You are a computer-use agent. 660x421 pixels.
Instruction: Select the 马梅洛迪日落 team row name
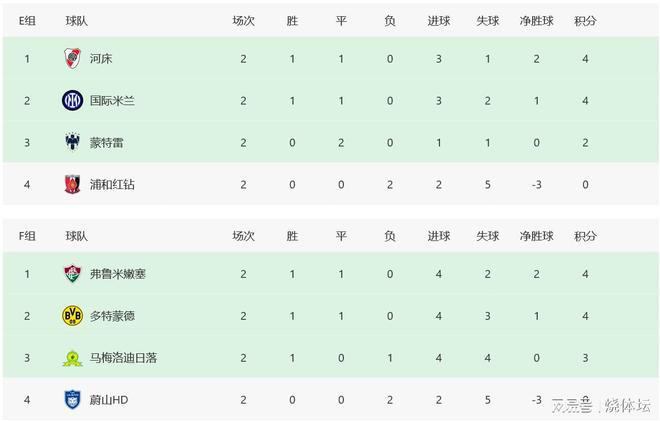coord(123,358)
